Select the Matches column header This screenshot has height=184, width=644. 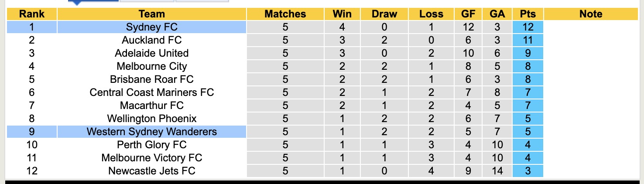285,14
